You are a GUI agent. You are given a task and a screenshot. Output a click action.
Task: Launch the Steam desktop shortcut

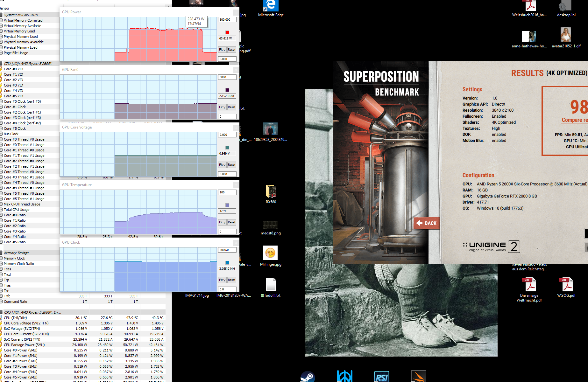(308, 377)
